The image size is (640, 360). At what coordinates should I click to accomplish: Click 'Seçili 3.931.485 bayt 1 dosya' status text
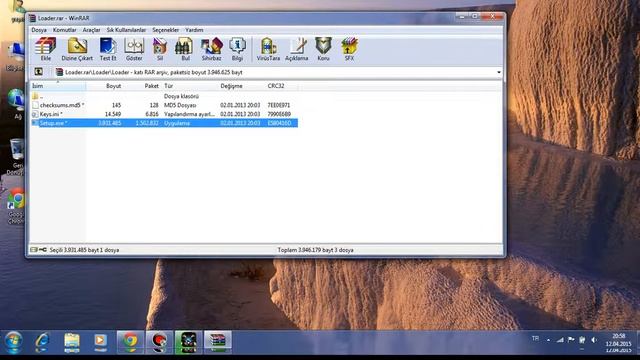[84, 250]
